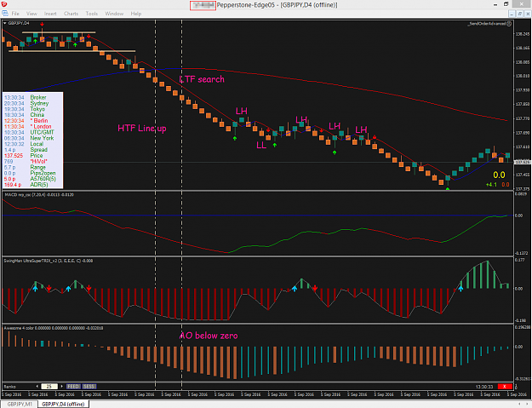Open the Tools menu
This screenshot has height=408, width=532.
92,14
